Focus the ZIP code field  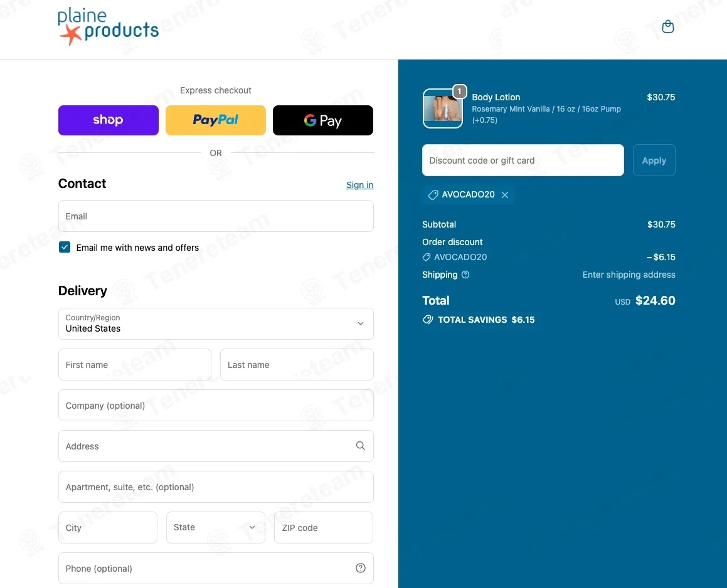pyautogui.click(x=324, y=527)
